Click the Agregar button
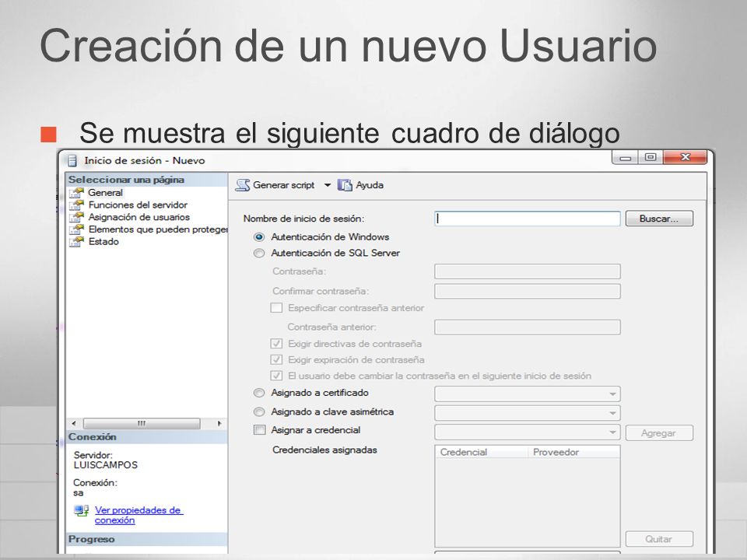Screen dimensions: 747x560 [659, 433]
